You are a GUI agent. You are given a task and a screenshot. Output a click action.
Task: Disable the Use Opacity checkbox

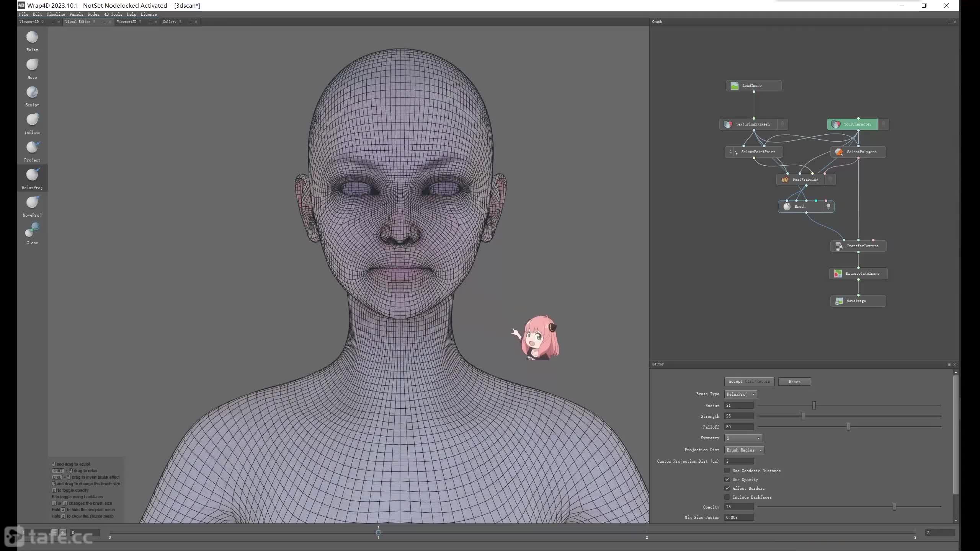pos(727,479)
